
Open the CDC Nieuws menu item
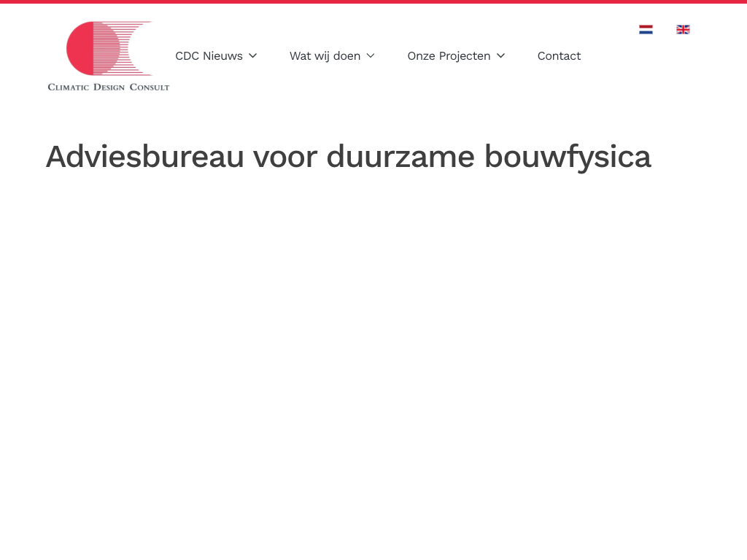point(209,56)
